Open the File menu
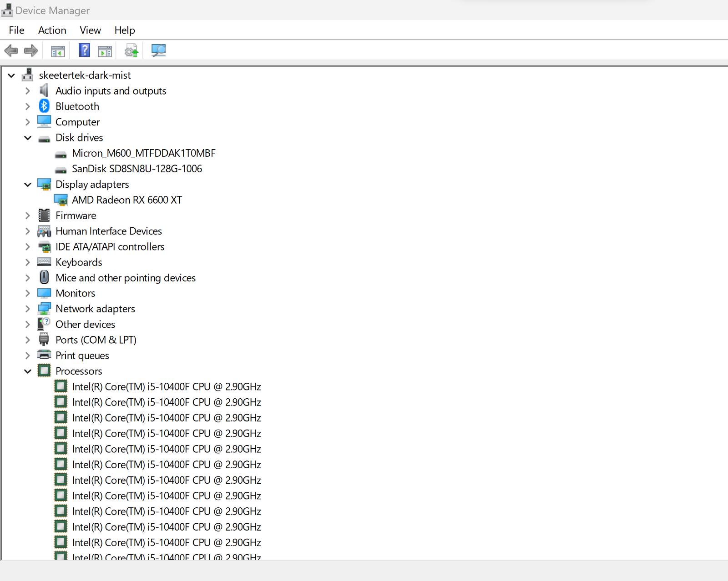 point(16,30)
